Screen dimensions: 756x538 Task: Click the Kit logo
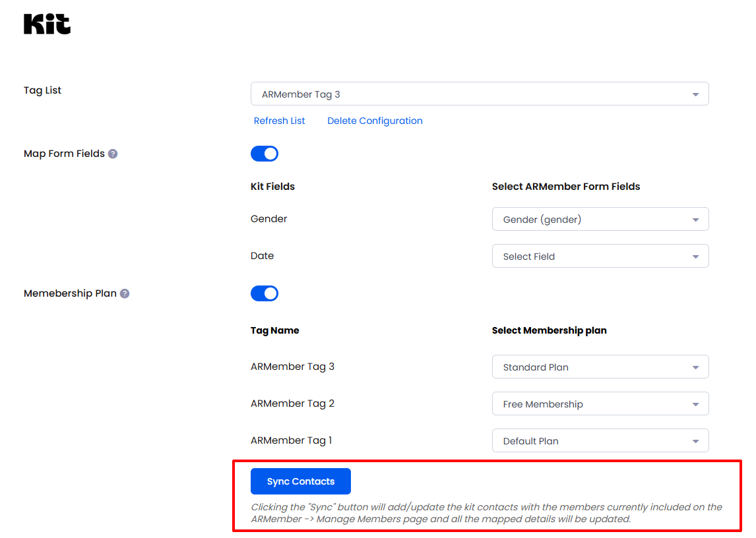tap(47, 24)
